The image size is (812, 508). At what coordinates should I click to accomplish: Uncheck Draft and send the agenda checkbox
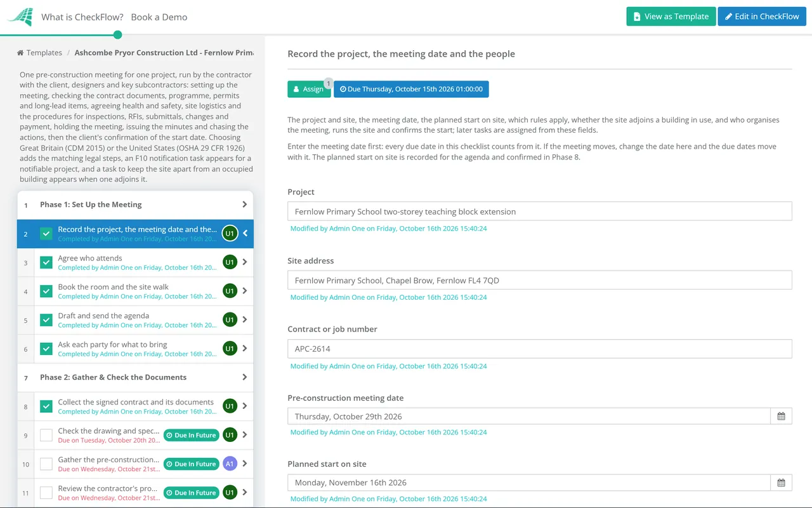click(46, 320)
